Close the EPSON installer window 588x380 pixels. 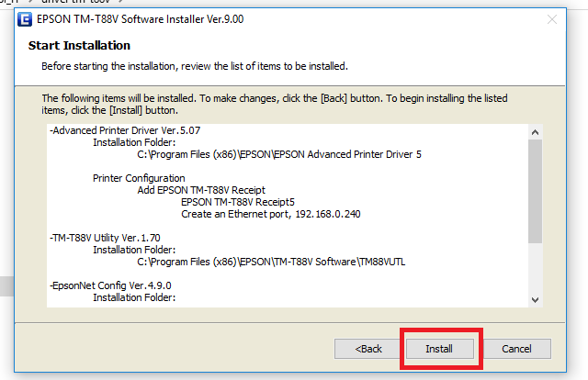(x=551, y=19)
